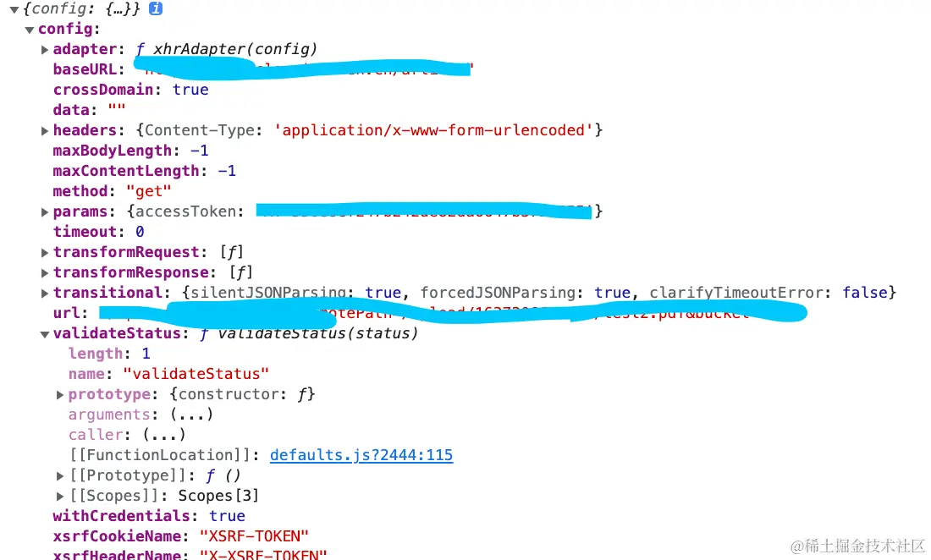
Task: Collapse the config object
Action: point(29,29)
